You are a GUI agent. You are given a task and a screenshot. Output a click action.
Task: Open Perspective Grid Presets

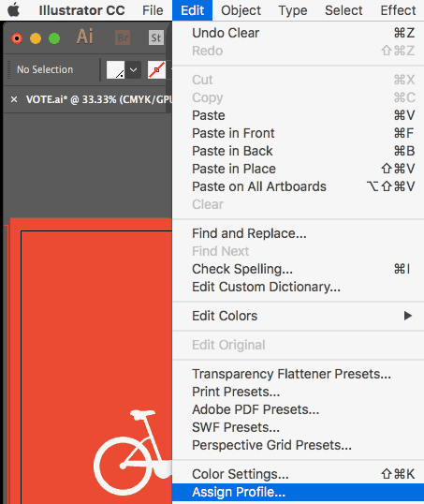coord(298,445)
